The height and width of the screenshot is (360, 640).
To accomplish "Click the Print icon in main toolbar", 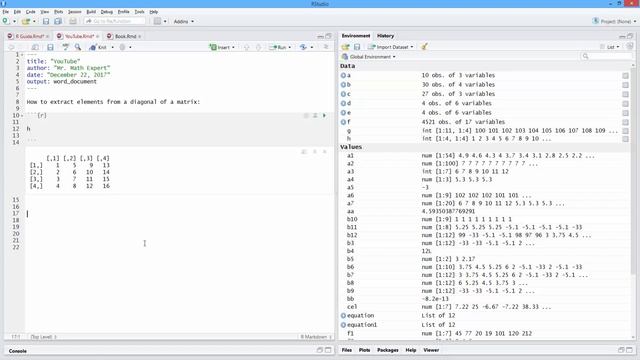I will (x=73, y=21).
